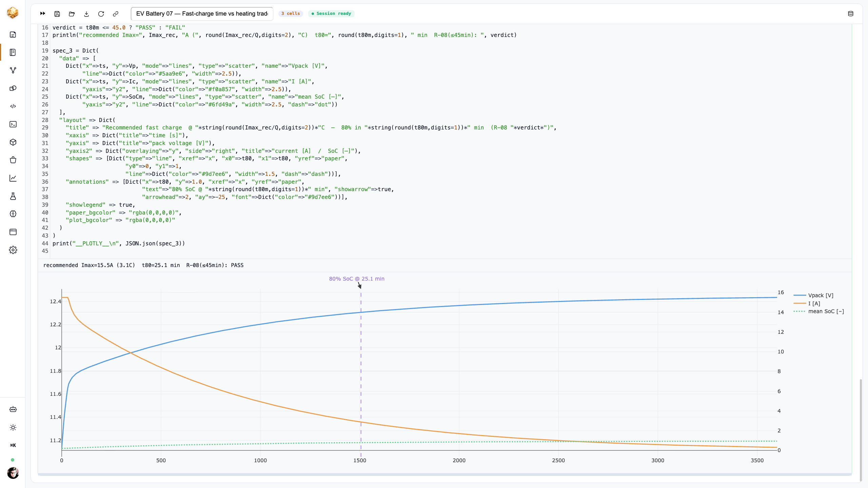Open a notebook with folder icon
The height and width of the screenshot is (488, 868).
(x=72, y=14)
